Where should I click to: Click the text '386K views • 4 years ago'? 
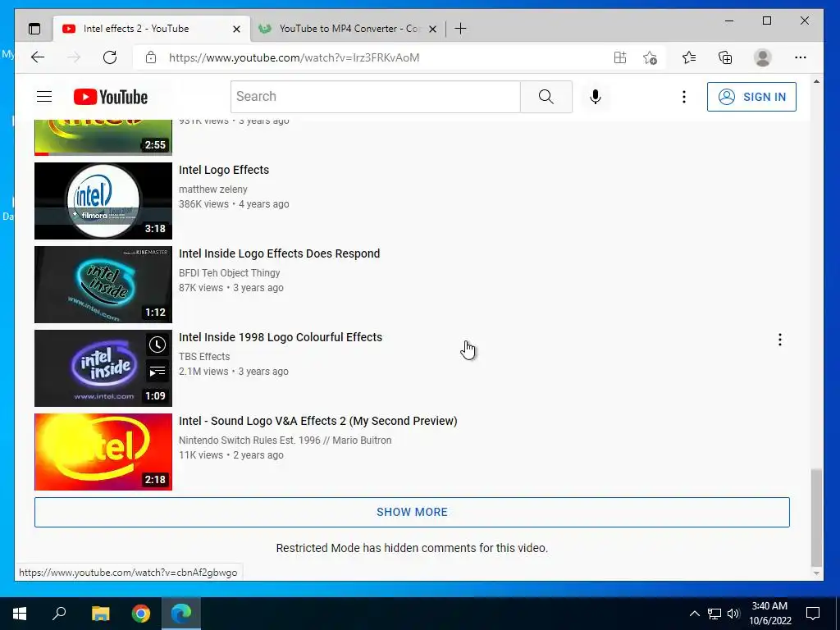(x=234, y=204)
